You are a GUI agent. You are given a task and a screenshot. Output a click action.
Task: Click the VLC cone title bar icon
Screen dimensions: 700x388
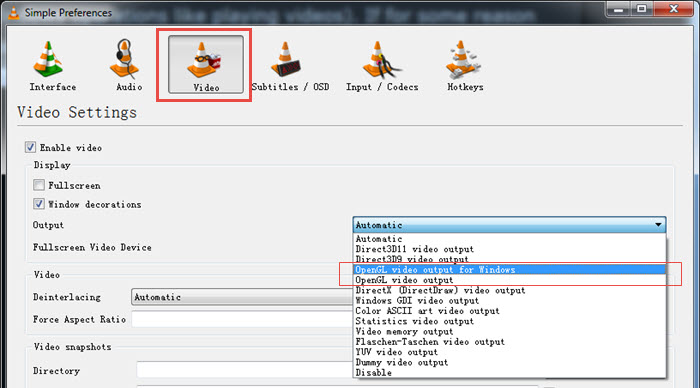click(14, 13)
